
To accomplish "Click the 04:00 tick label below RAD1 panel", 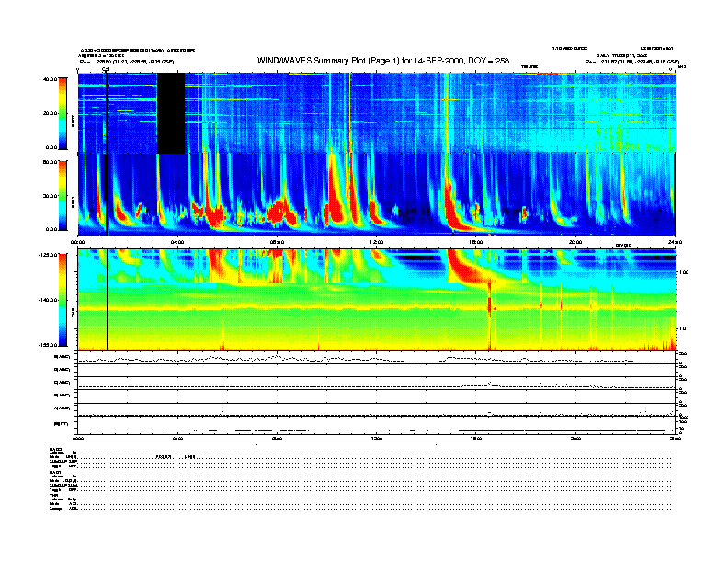I will tap(177, 242).
